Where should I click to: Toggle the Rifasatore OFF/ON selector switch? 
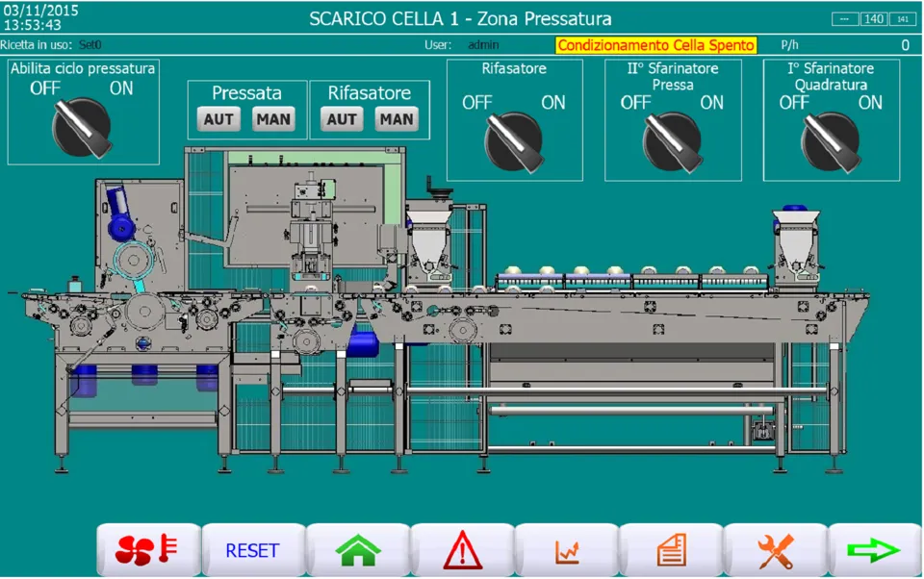pyautogui.click(x=514, y=142)
